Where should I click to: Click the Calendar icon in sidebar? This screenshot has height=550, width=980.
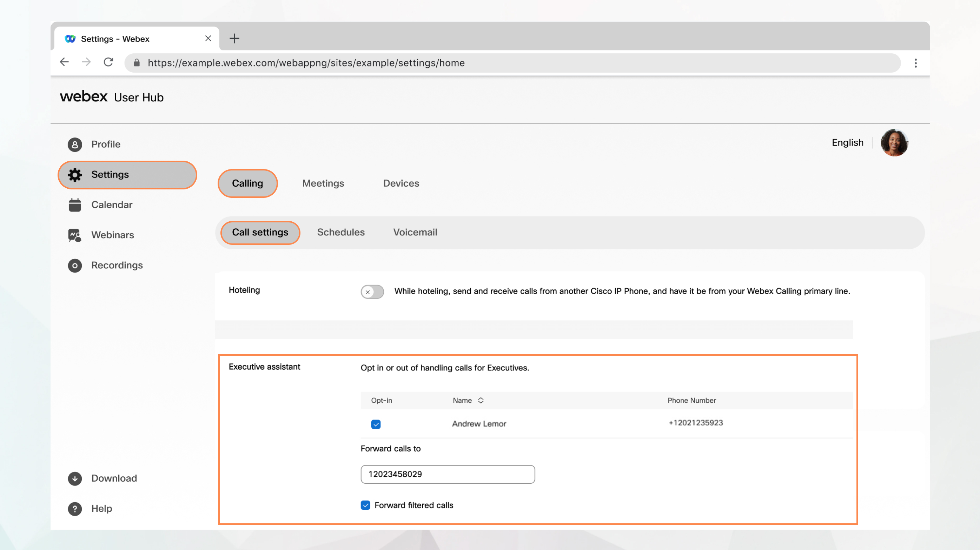74,204
